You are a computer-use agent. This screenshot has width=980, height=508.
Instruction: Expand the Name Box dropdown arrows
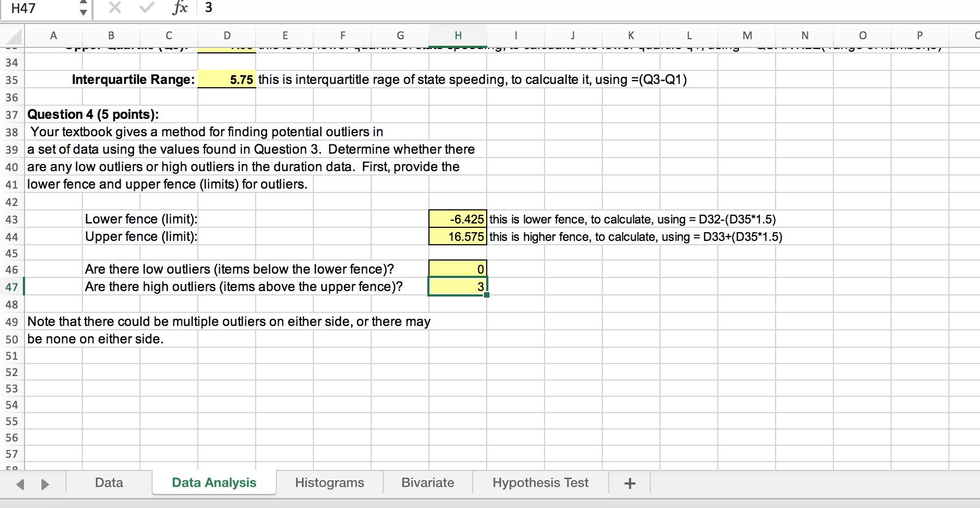83,8
